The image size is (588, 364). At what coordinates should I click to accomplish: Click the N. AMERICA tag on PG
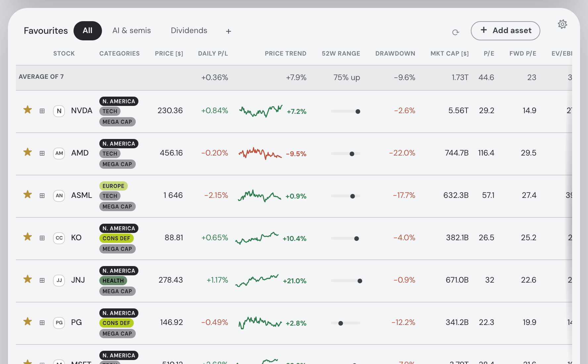[119, 313]
